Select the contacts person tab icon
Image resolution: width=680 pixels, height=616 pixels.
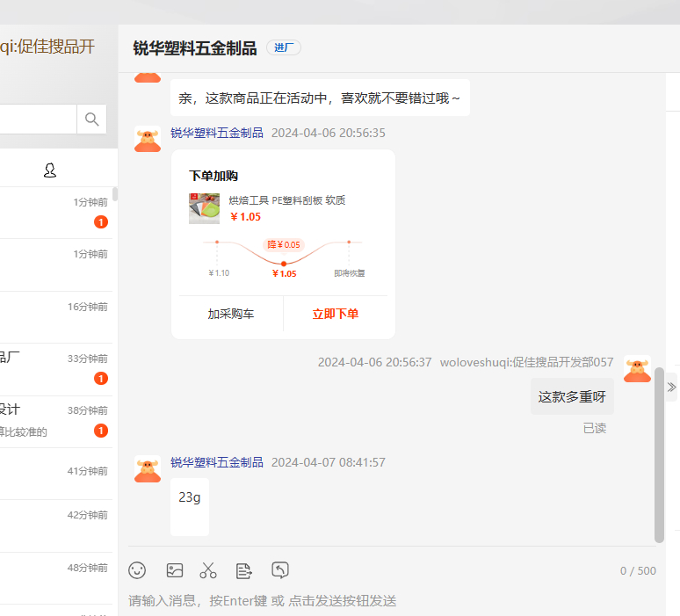(x=50, y=170)
